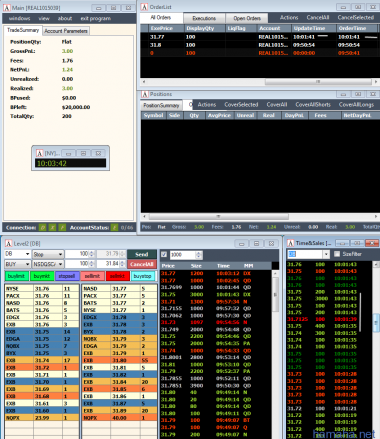Click the green buymkt hotkey button
This screenshot has width=380, height=439.
[x=42, y=276]
